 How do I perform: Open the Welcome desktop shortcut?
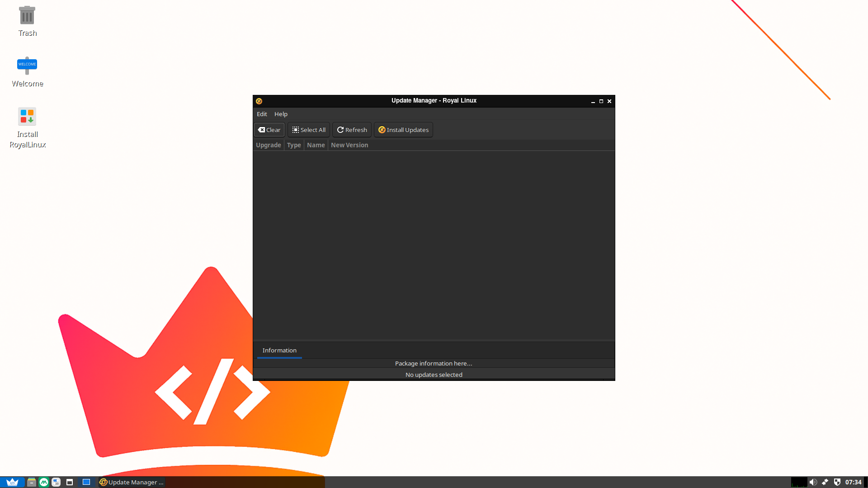point(27,72)
